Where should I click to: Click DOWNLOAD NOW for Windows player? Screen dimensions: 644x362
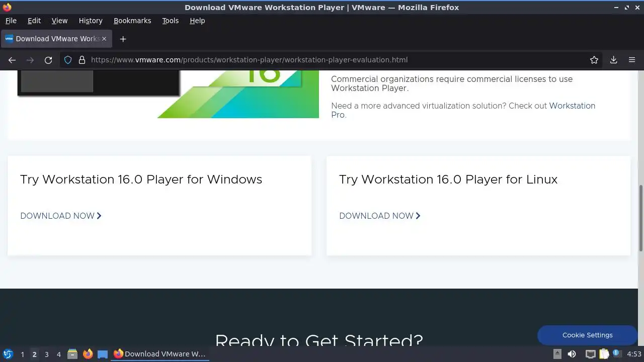click(61, 216)
